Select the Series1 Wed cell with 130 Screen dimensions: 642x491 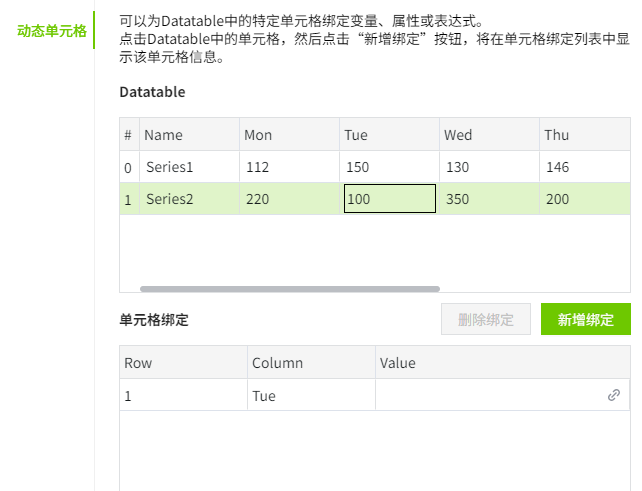pos(489,167)
